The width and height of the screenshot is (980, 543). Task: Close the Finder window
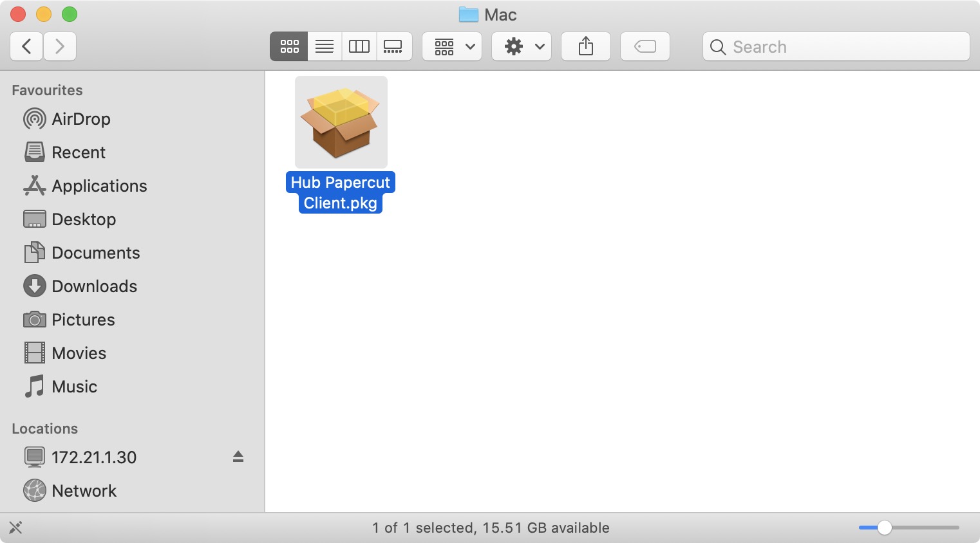click(18, 14)
